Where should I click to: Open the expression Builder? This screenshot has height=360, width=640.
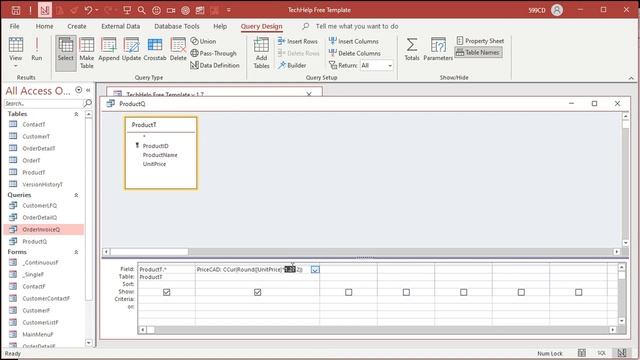click(292, 65)
